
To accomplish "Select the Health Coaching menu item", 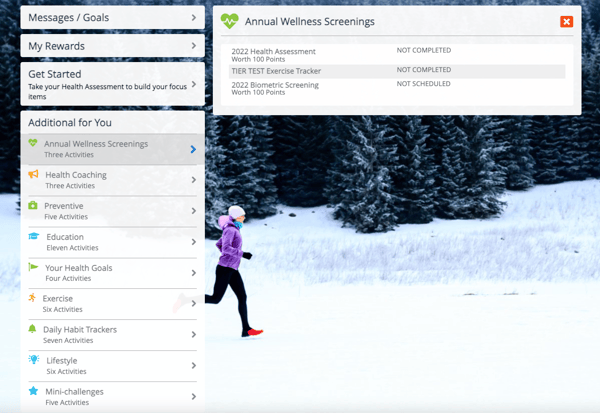I will [x=112, y=180].
